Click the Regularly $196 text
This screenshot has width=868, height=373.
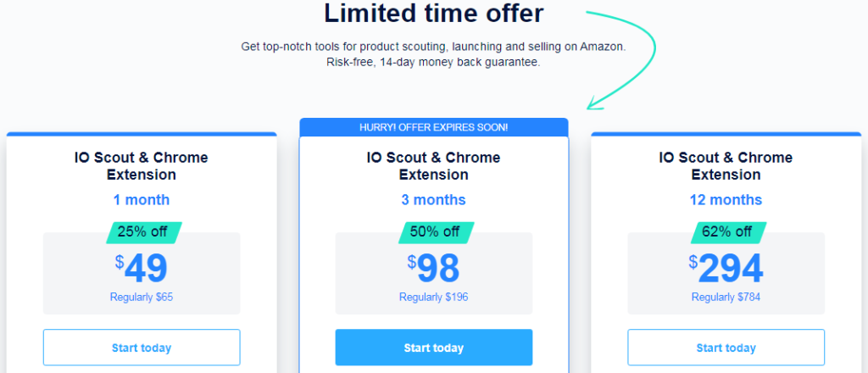pyautogui.click(x=433, y=298)
